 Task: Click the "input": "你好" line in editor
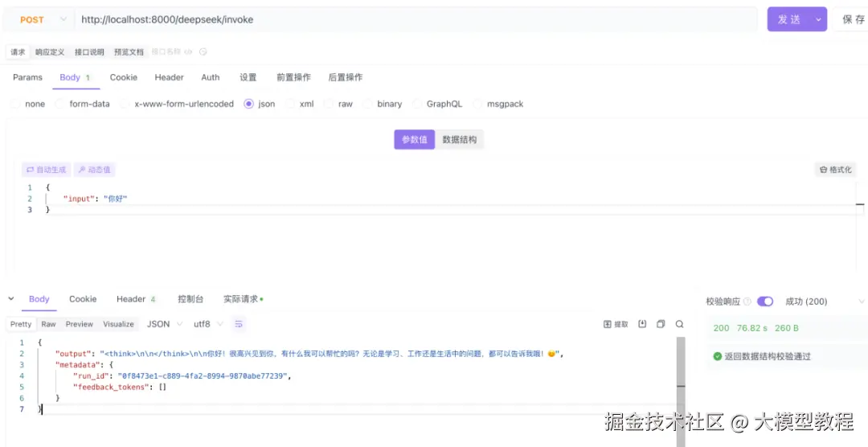click(x=95, y=199)
